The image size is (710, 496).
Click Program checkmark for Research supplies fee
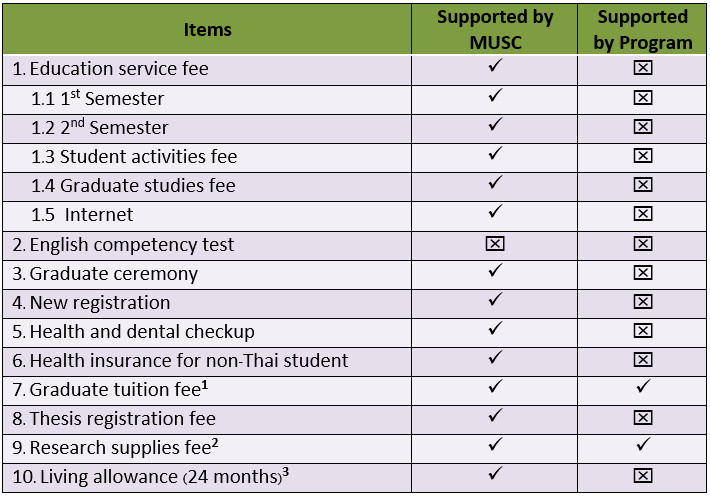pyautogui.click(x=643, y=445)
